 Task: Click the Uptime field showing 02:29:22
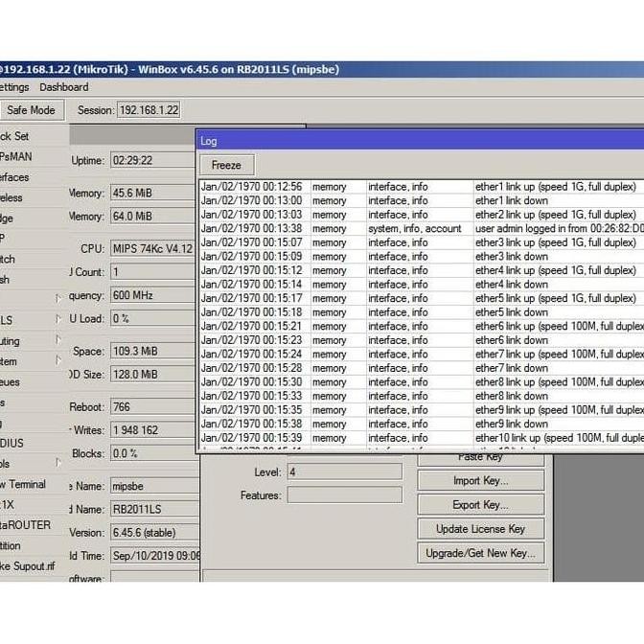click(152, 160)
